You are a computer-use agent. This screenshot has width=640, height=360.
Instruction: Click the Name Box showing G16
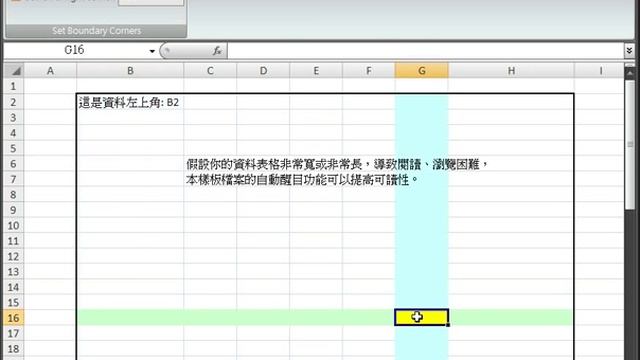(75, 51)
